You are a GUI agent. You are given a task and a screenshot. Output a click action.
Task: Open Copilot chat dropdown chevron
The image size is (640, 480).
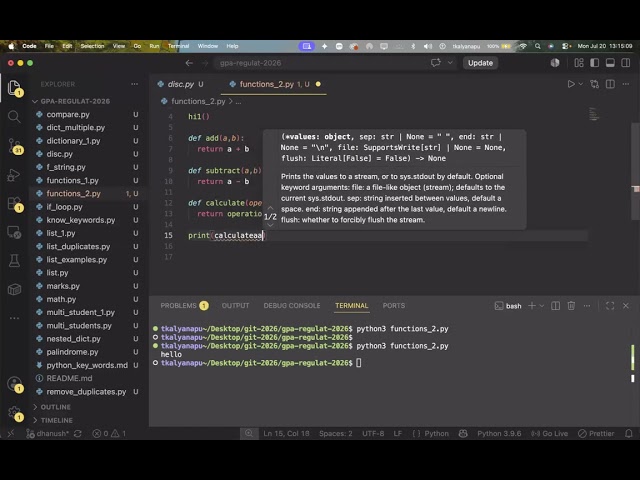450,63
